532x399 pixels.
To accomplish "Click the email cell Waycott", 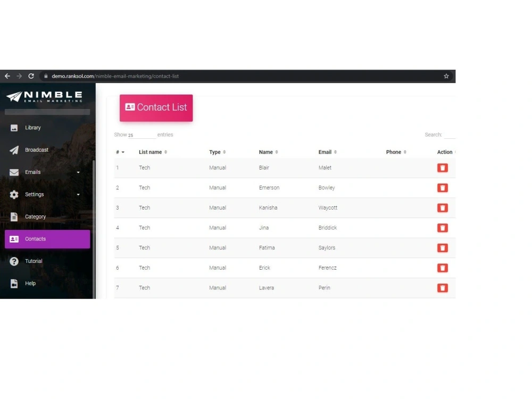I will 328,207.
